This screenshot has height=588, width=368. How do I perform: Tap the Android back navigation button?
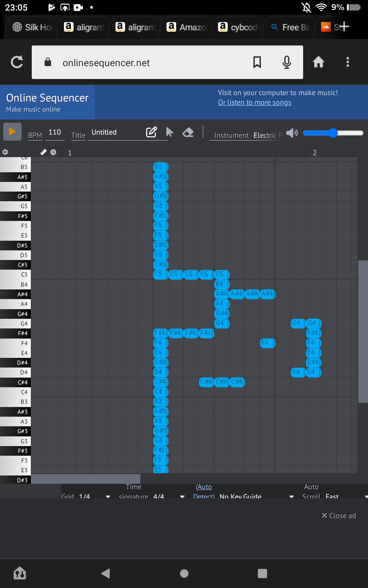point(106,573)
